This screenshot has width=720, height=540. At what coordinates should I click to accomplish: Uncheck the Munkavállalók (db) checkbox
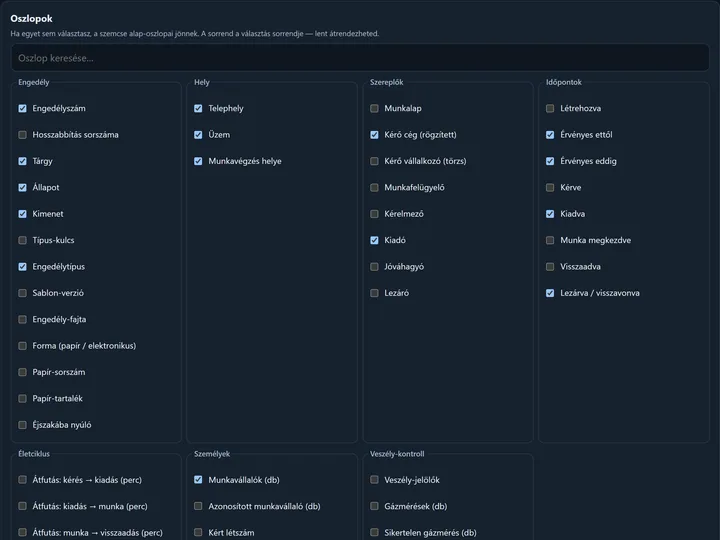coord(198,480)
